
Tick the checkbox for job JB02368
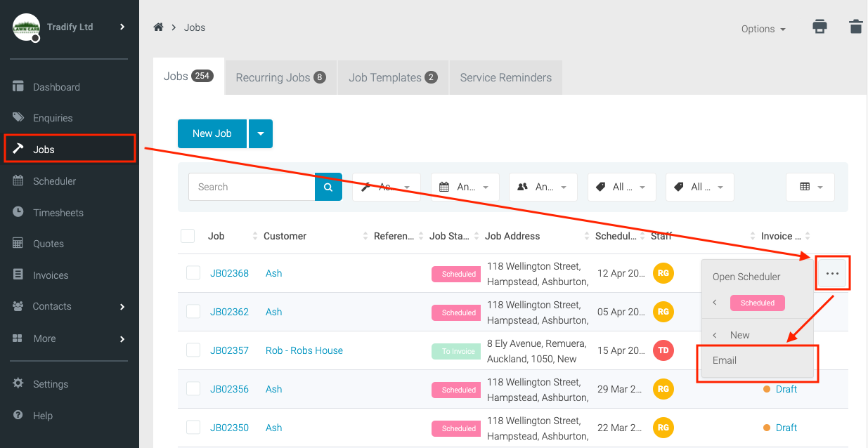[193, 273]
